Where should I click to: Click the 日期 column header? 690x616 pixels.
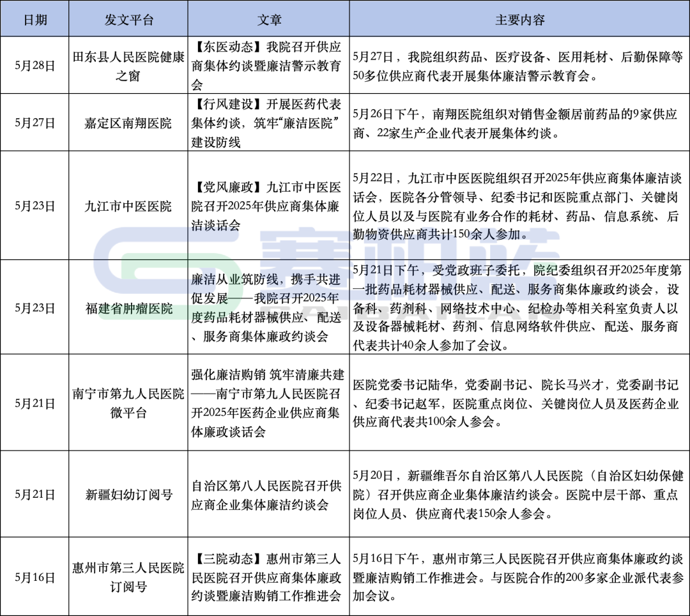[x=35, y=19]
